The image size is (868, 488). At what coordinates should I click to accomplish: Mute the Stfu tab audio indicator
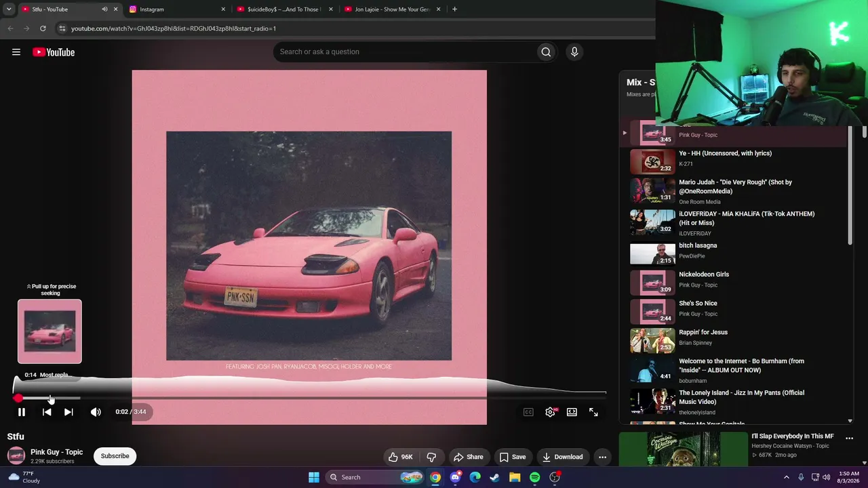click(x=104, y=9)
